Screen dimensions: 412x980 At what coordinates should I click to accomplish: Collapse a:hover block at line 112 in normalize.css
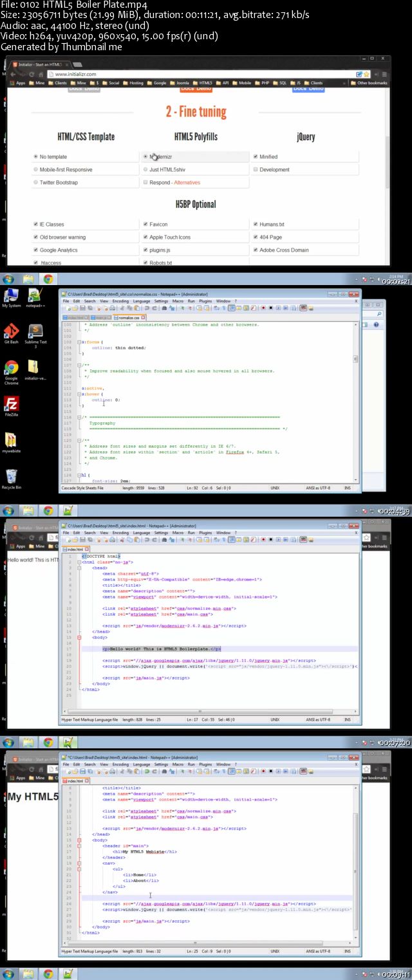pyautogui.click(x=80, y=394)
